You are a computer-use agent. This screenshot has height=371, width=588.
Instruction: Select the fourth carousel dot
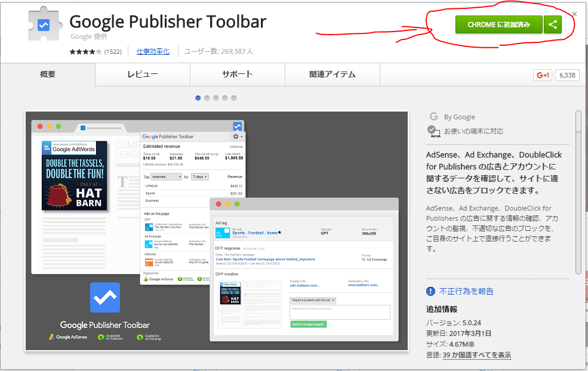point(225,98)
